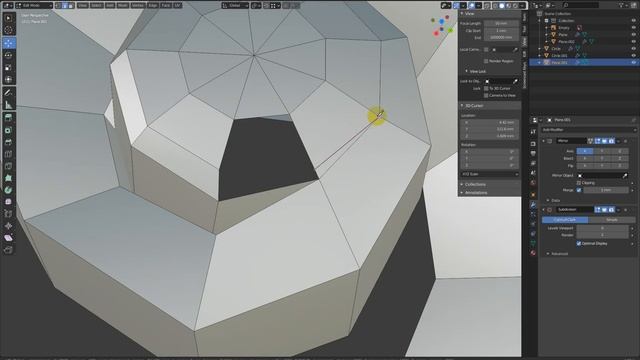Switch to vertex select mode
The height and width of the screenshot is (360, 640).
(x=58, y=5)
